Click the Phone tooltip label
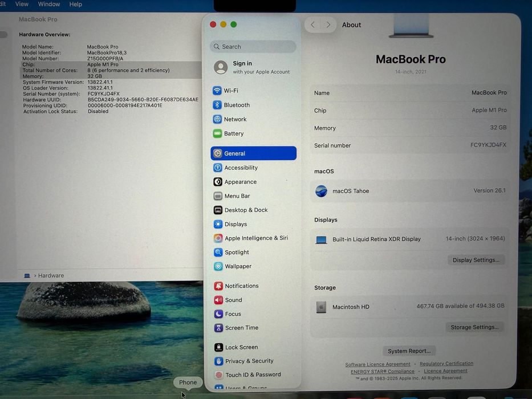 [188, 382]
